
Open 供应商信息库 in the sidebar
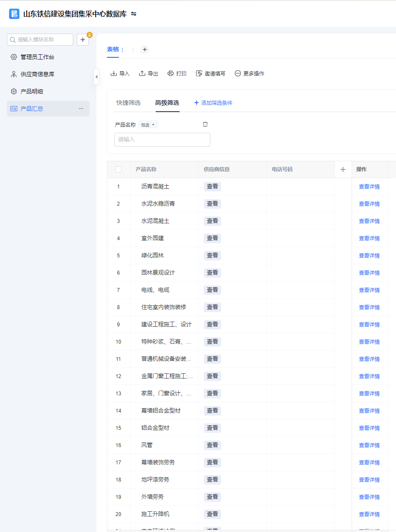click(37, 74)
